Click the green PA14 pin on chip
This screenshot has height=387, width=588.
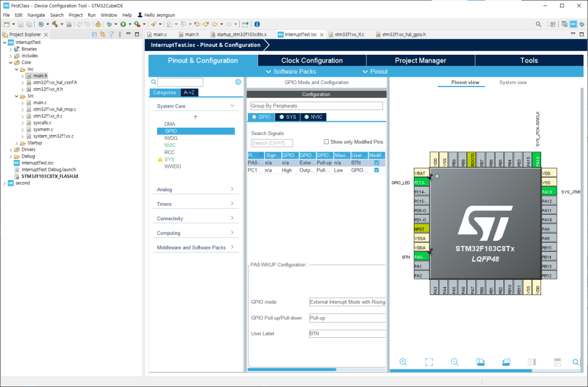click(x=537, y=160)
